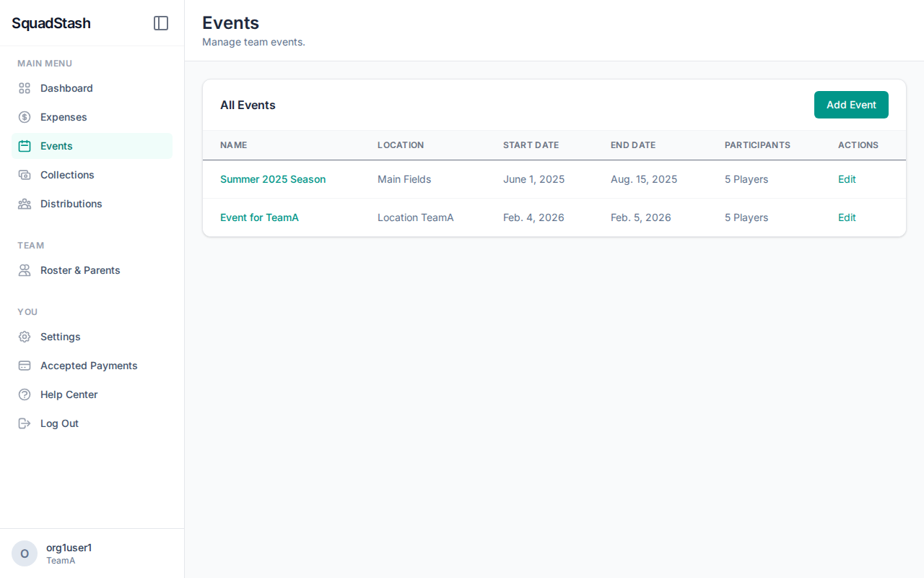Viewport: 924px width, 578px height.
Task: Click the Events calendar icon
Action: pos(24,145)
